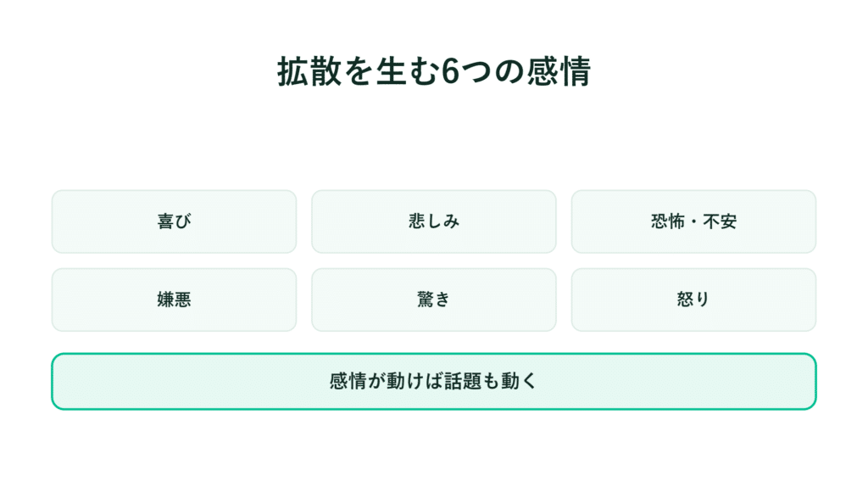The image size is (868, 504).
Task: Click the 喜び emotion card
Action: click(174, 221)
